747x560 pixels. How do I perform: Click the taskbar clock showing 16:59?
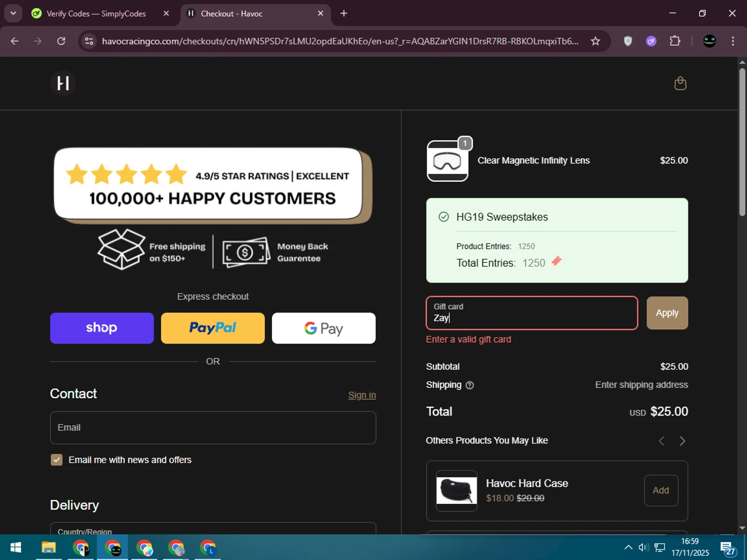click(690, 547)
